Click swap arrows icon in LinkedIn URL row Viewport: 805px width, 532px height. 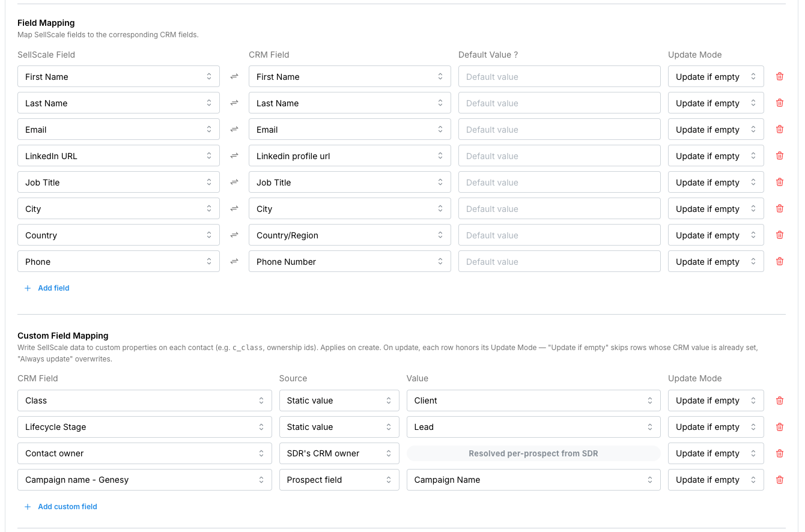pyautogui.click(x=234, y=156)
